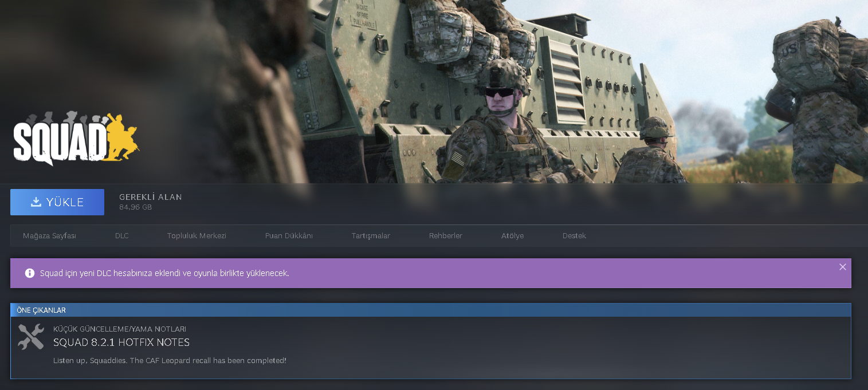Open Tartışmalar tab
Image resolution: width=868 pixels, height=390 pixels.
click(x=371, y=236)
